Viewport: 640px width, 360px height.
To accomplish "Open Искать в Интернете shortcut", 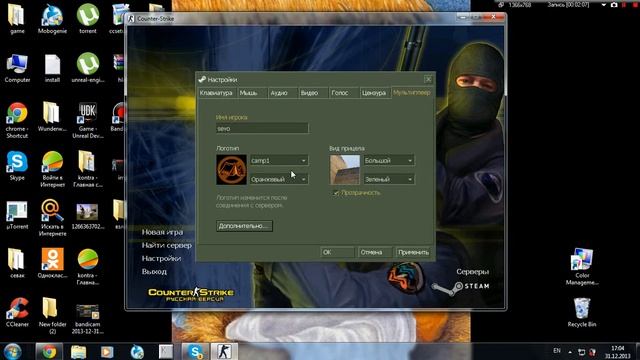I will 53,218.
